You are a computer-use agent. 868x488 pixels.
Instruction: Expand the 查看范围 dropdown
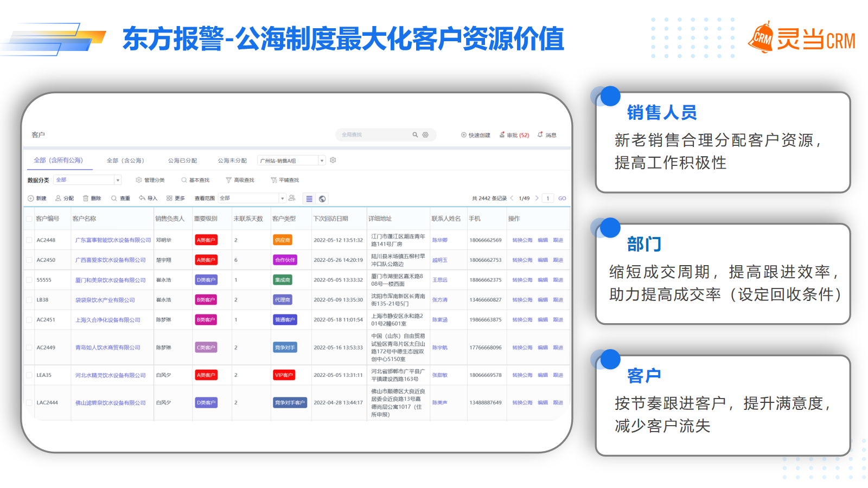pos(282,198)
